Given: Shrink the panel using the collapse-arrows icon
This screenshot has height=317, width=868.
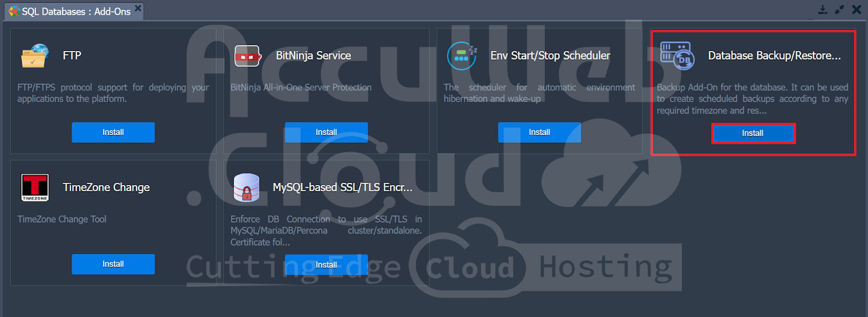Looking at the screenshot, I should 839,10.
